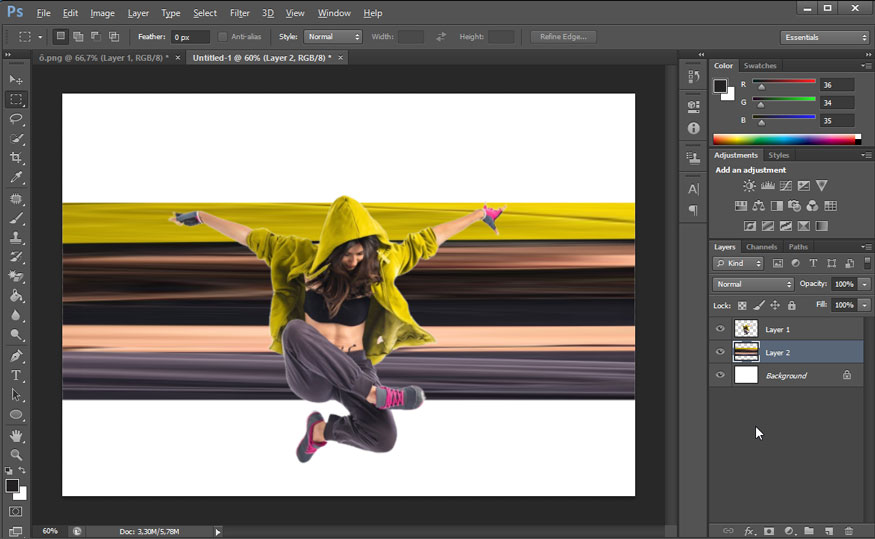Click the delete layer trash icon
This screenshot has width=875, height=539.
tap(849, 531)
